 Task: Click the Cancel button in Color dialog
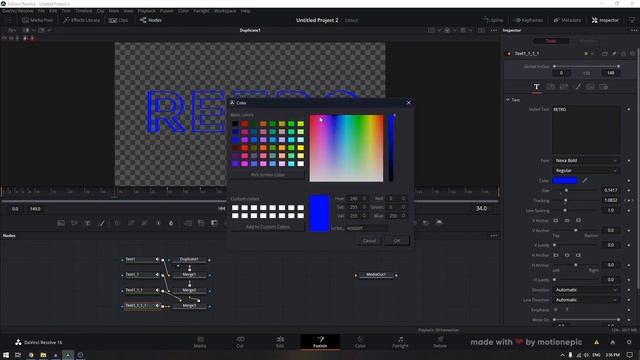(x=369, y=241)
